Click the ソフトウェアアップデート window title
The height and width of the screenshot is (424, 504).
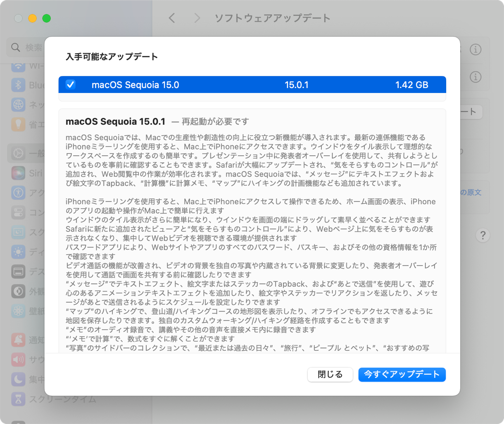(273, 18)
